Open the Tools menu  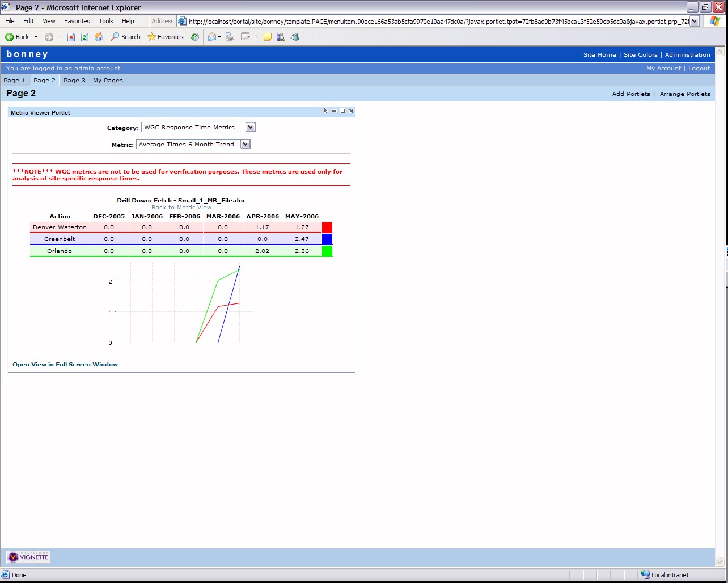(106, 21)
